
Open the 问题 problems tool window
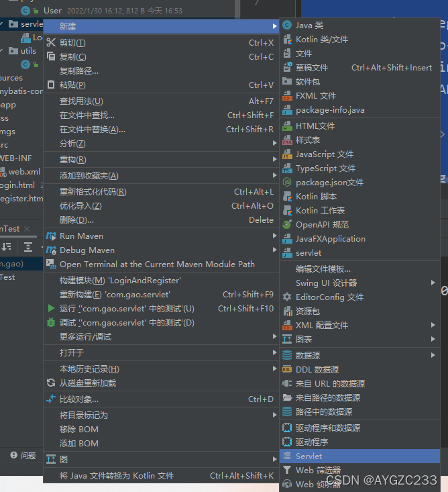23,455
